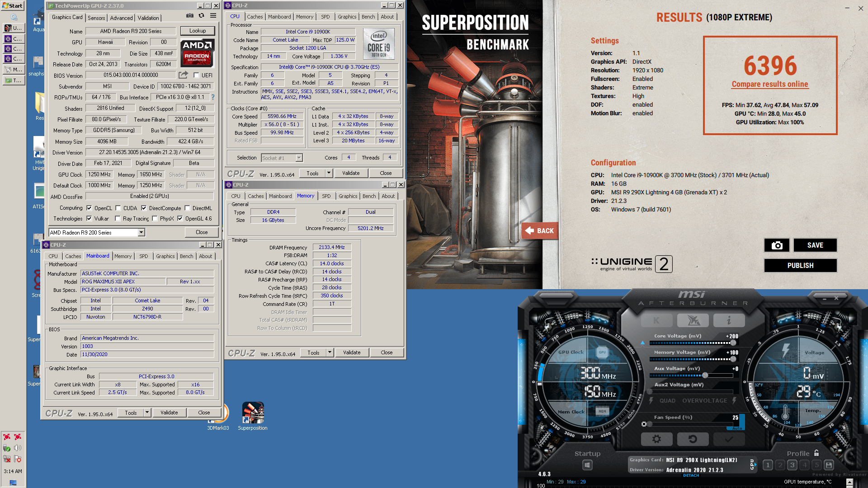868x488 pixels.
Task: Click the volume speaker tray icon
Action: pos(18,448)
